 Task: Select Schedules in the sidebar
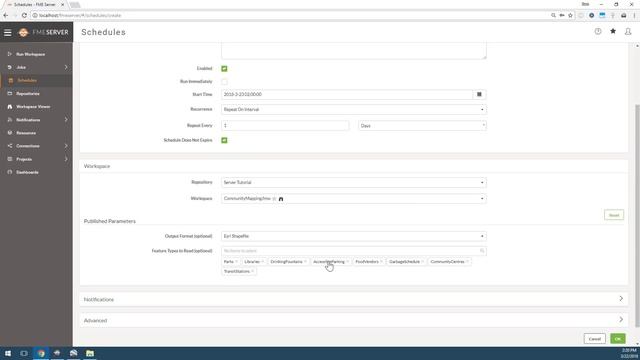(x=27, y=80)
